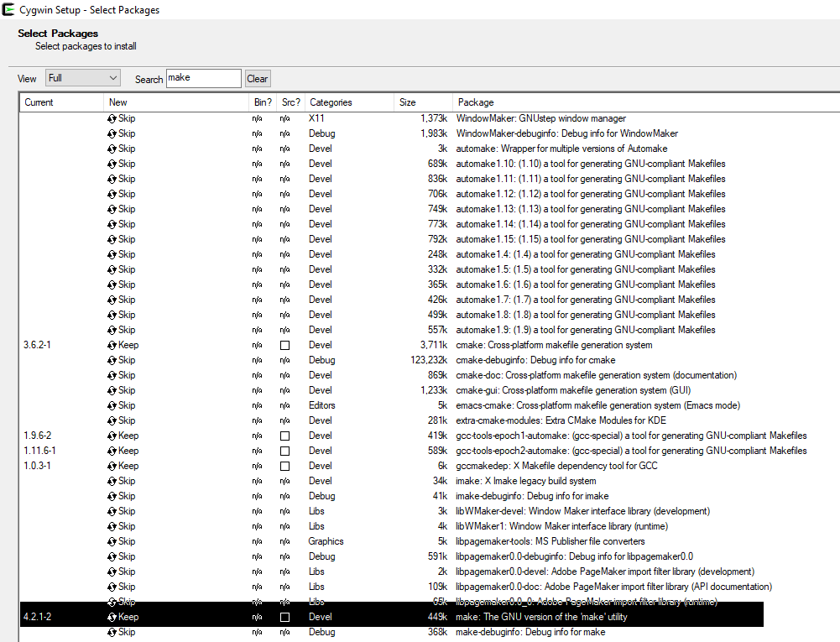Click Keep cycle icon for make 4.2.1-2
Screen dimensions: 840x642
112,617
